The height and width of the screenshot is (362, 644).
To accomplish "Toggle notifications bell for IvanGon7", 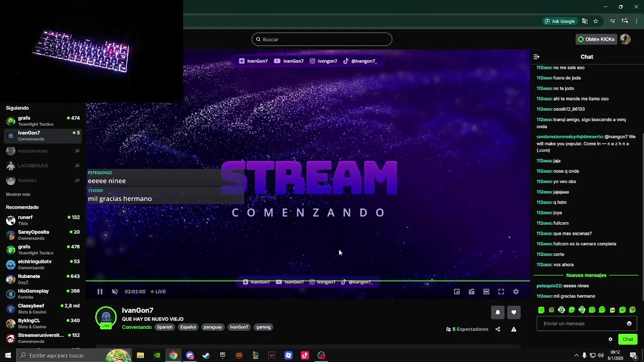I will pos(498,312).
